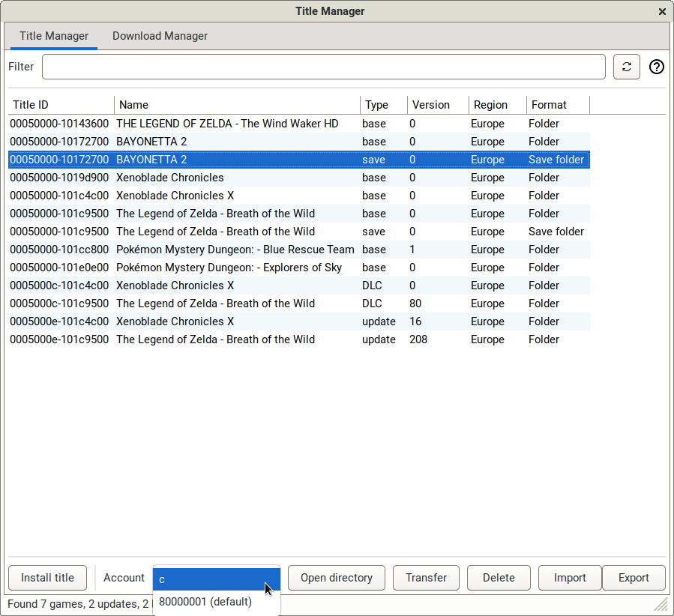Image resolution: width=674 pixels, height=616 pixels.
Task: Switch to the Download Manager tab
Action: coord(160,36)
